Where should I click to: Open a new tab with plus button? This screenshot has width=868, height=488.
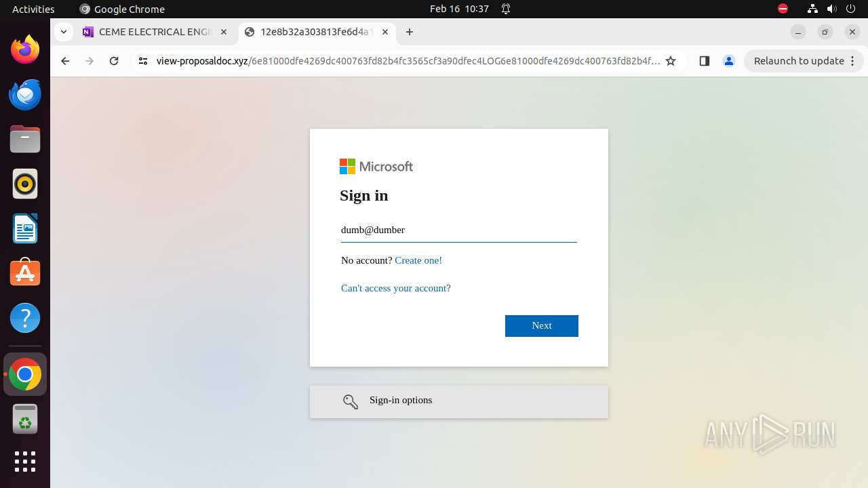(x=410, y=32)
